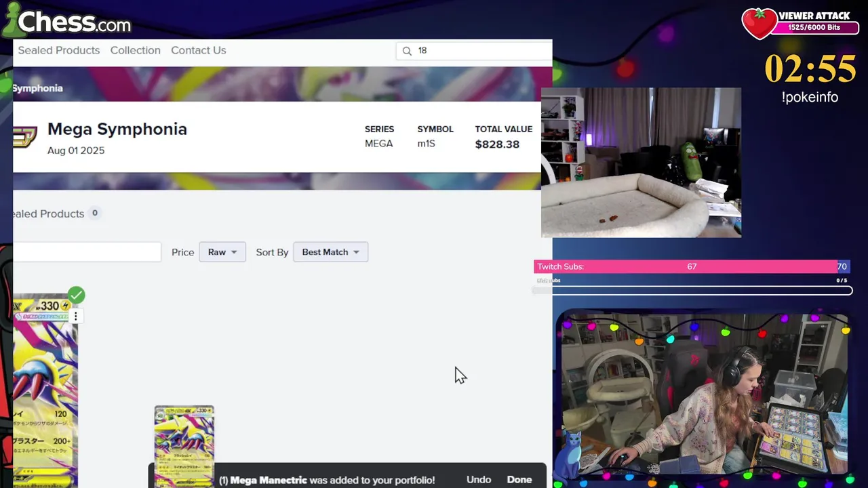868x488 pixels.
Task: Click the Mega Symphonia set title
Action: tap(117, 129)
